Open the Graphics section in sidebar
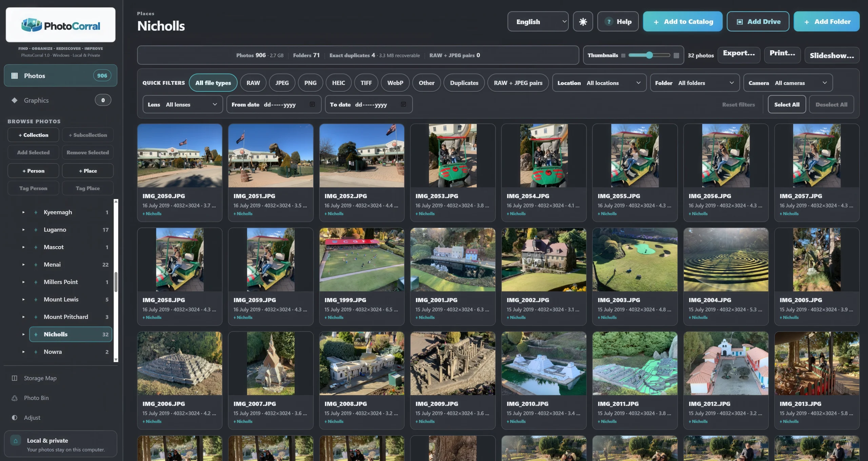This screenshot has width=868, height=461. click(61, 100)
